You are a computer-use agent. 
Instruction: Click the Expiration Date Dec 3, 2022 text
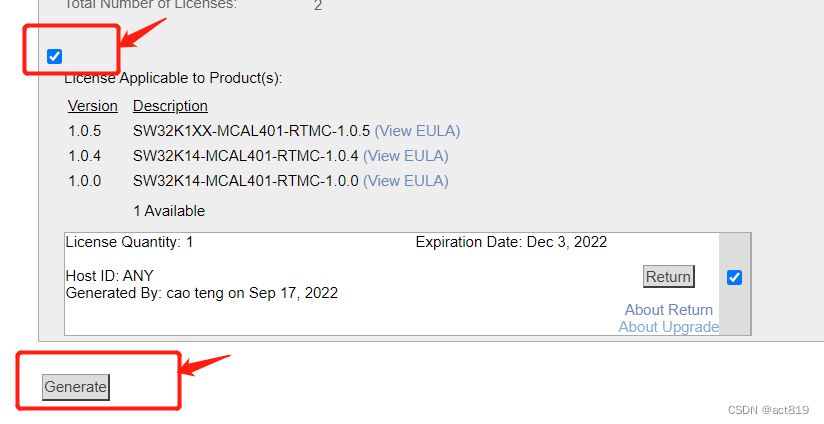(x=511, y=242)
